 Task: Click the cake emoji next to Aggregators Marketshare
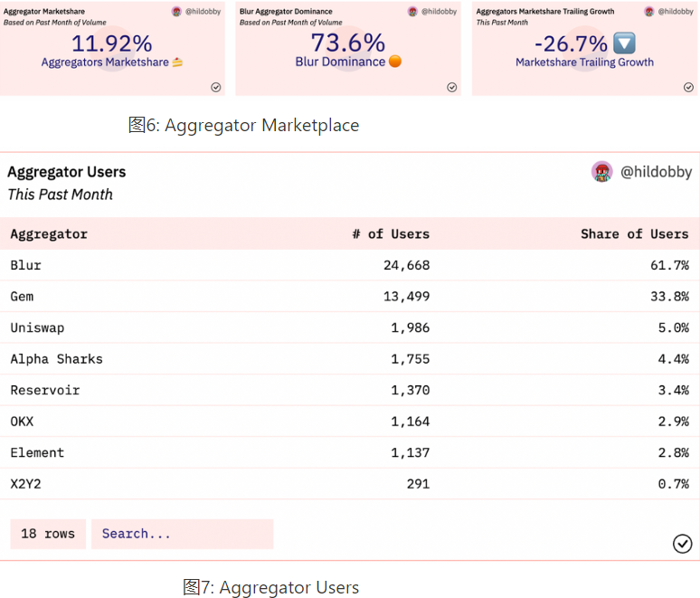(177, 62)
